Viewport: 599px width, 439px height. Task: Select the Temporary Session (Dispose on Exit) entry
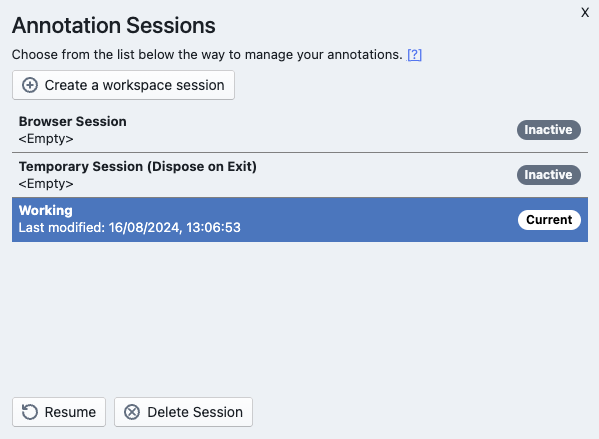(x=300, y=175)
